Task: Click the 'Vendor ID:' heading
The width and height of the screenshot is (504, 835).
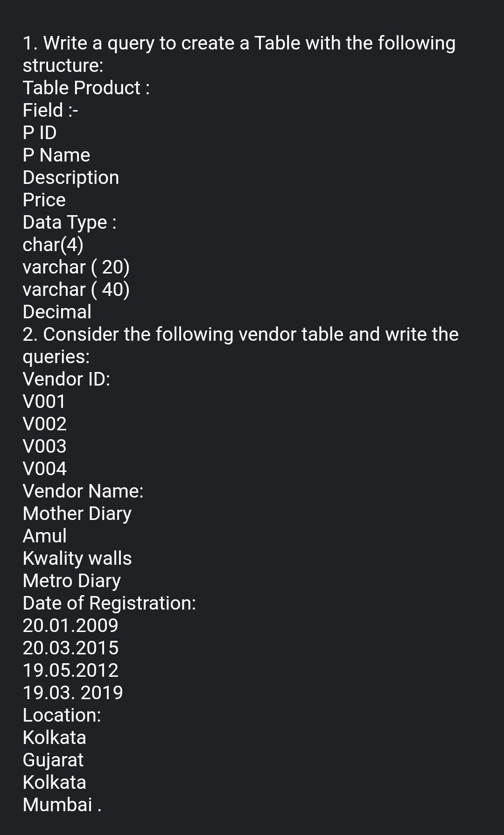Action: tap(66, 379)
